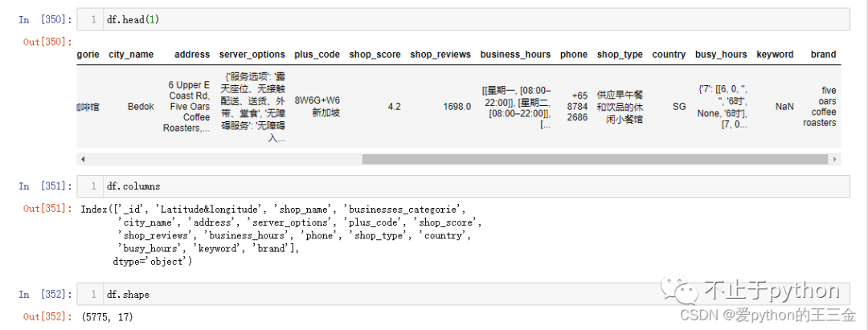Viewport: 868px width, 330px height.
Task: Select the shop_score column header
Action: point(375,55)
